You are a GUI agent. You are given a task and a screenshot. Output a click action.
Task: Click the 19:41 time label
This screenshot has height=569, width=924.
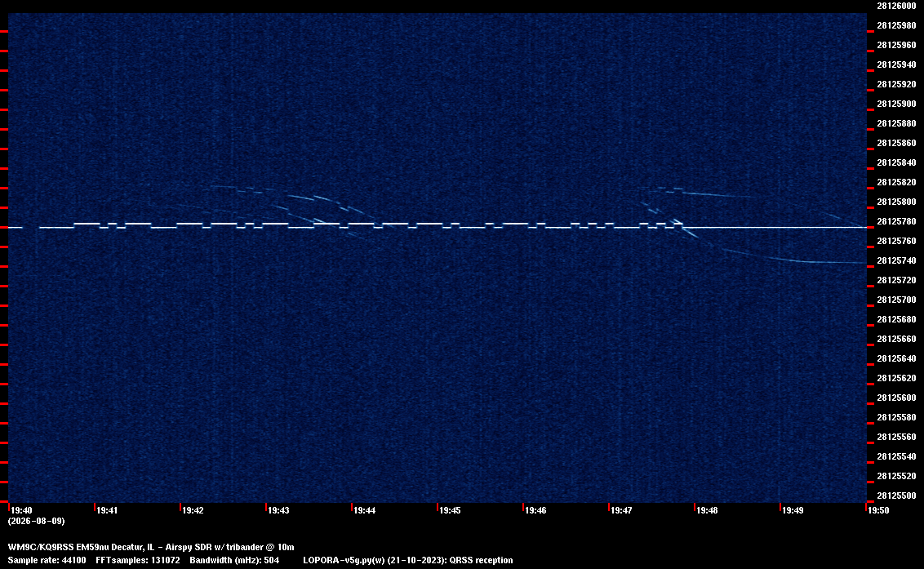click(107, 510)
